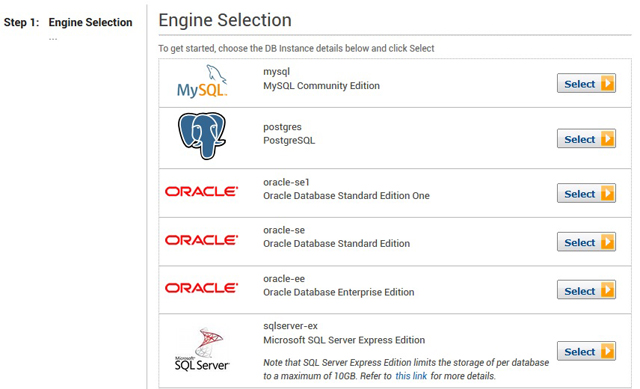Click the Microsoft SQL Server logo
This screenshot has width=640, height=389.
(202, 349)
